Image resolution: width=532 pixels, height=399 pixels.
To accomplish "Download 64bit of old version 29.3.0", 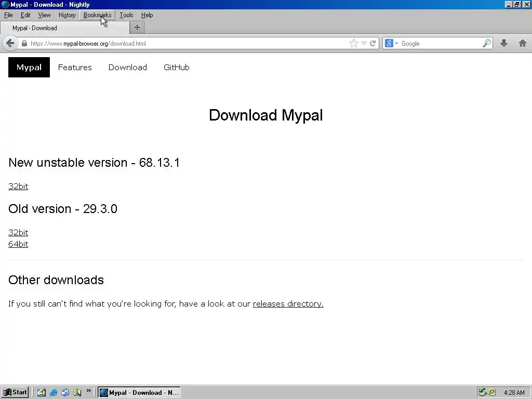I will click(18, 244).
